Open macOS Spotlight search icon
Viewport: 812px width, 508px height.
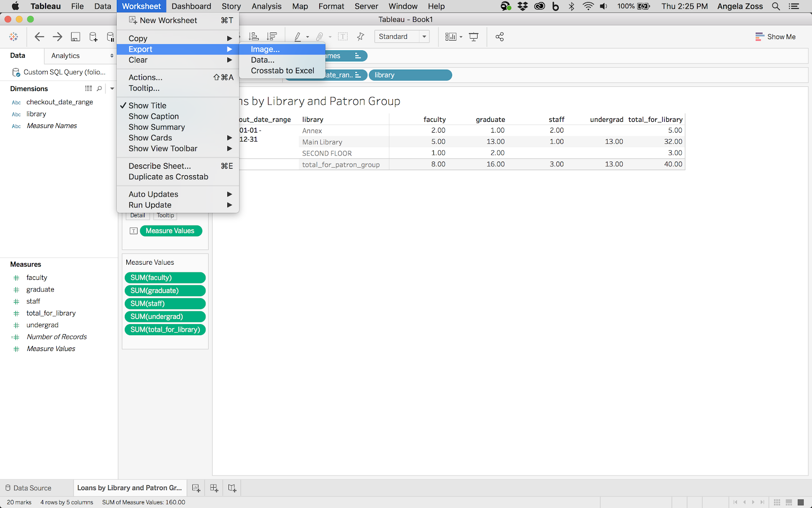point(776,6)
